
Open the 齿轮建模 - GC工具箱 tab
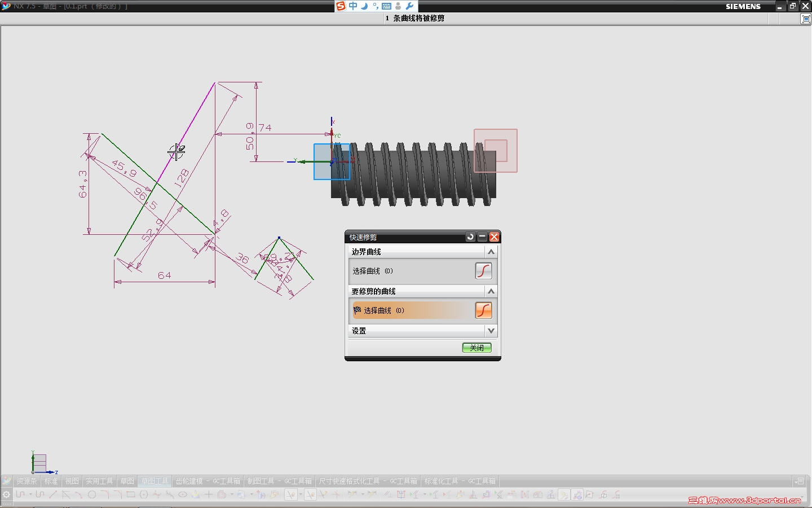pyautogui.click(x=208, y=481)
